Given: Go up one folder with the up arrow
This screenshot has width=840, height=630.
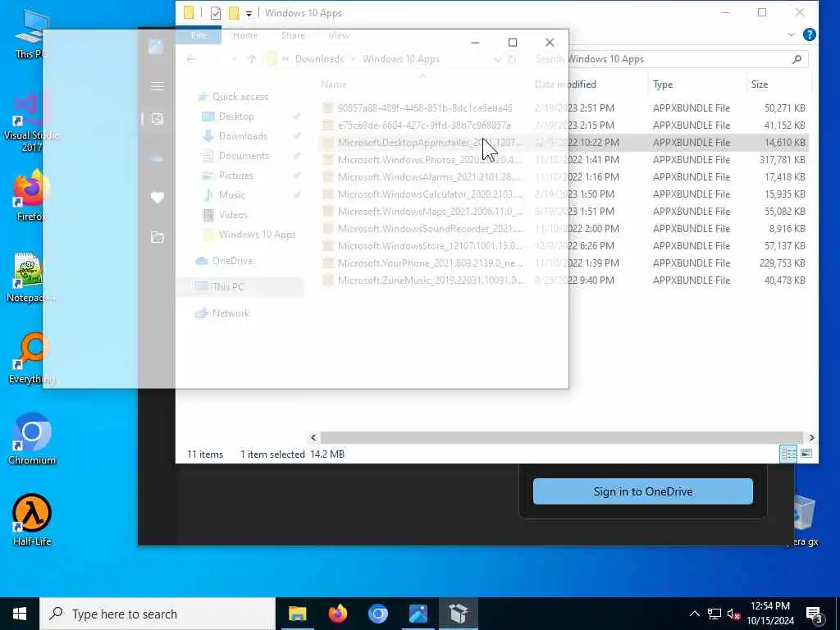Looking at the screenshot, I should pos(252,59).
